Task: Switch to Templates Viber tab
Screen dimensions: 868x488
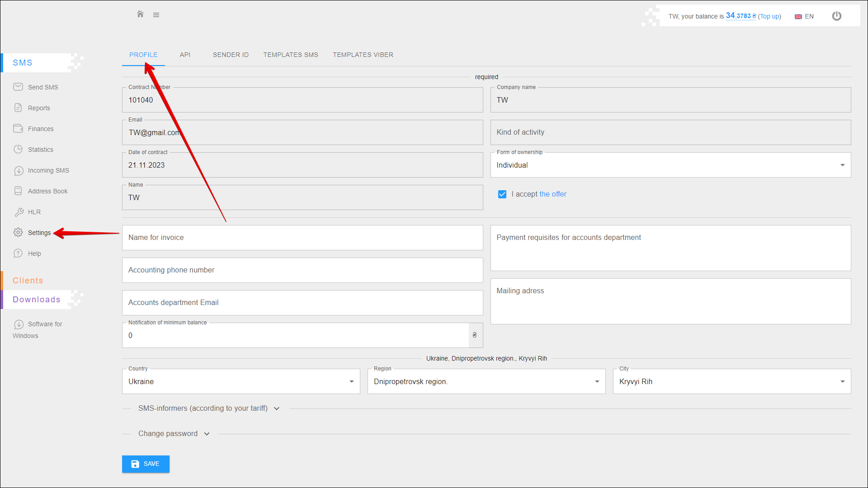Action: click(x=363, y=55)
